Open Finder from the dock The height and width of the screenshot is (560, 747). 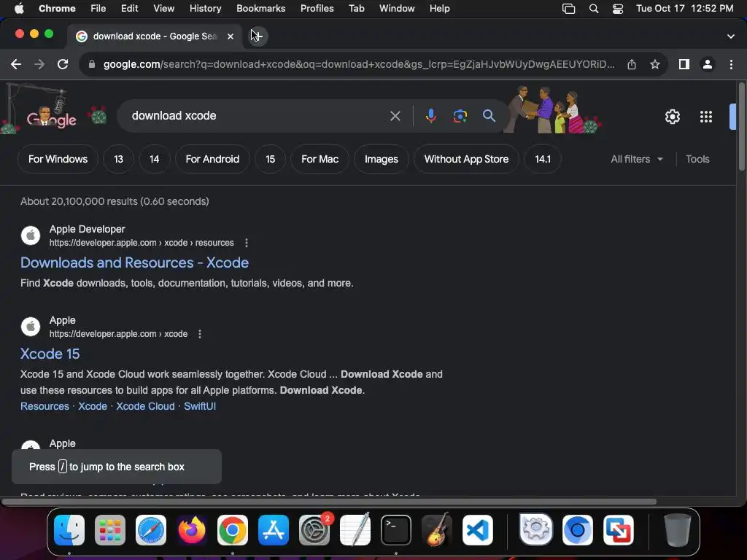69,530
